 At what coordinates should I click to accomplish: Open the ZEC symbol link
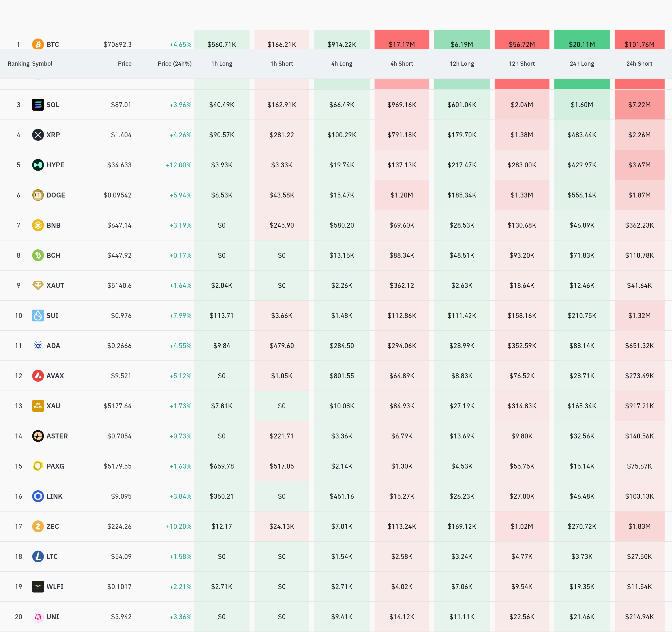pyautogui.click(x=53, y=526)
